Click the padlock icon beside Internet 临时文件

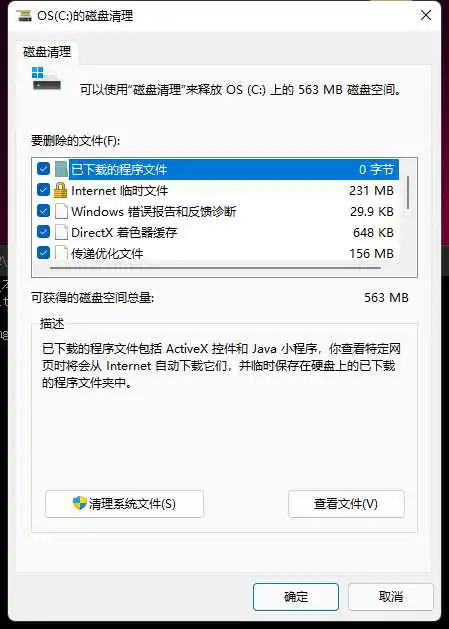(61, 190)
